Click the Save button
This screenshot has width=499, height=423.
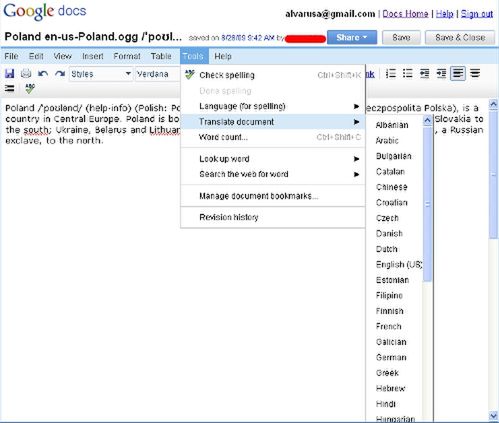coord(401,37)
